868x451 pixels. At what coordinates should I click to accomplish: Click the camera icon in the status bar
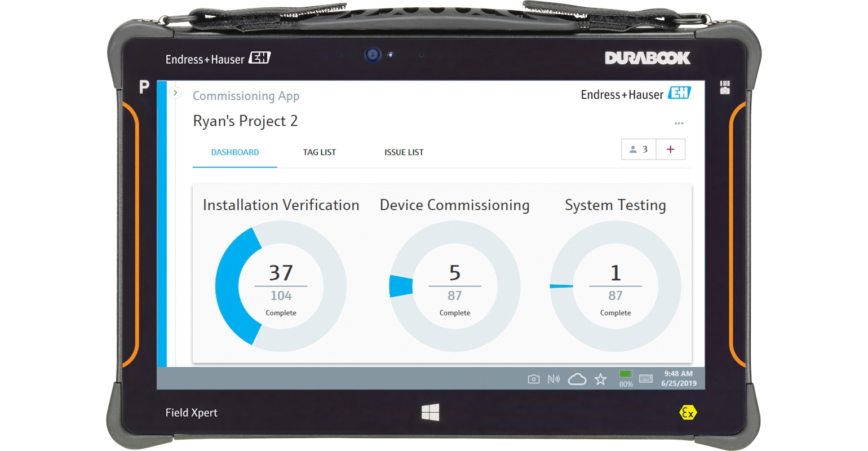click(x=533, y=379)
